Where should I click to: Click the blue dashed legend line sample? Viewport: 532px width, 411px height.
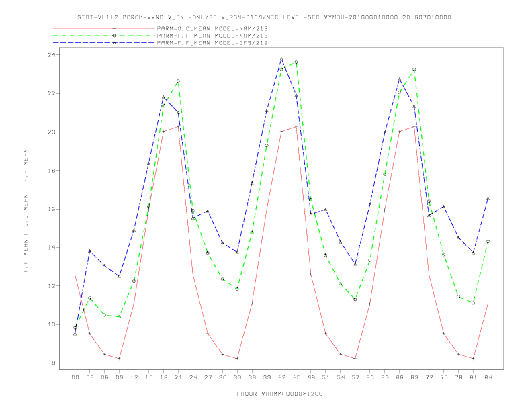point(104,43)
